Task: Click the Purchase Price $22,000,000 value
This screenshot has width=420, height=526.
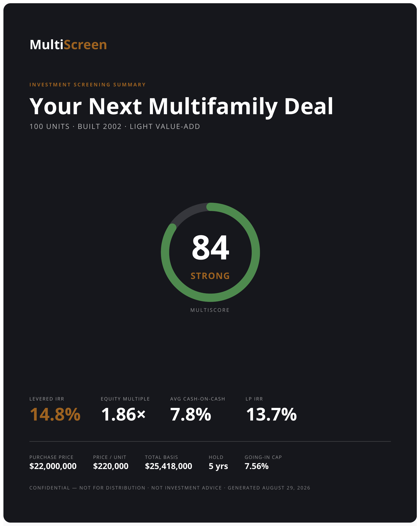Action: point(53,466)
